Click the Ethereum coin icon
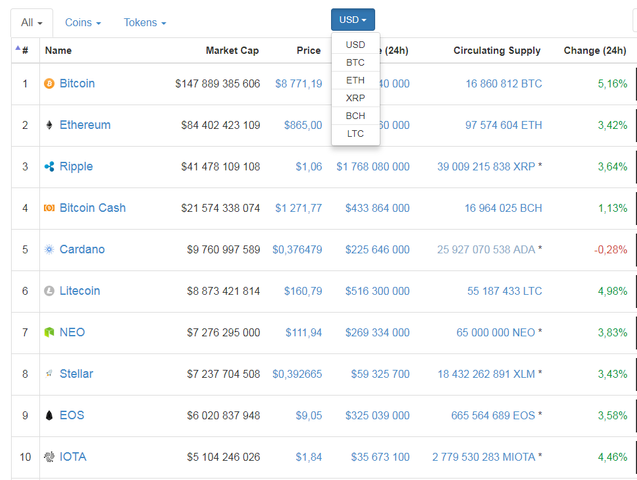637x480 pixels. pos(49,125)
